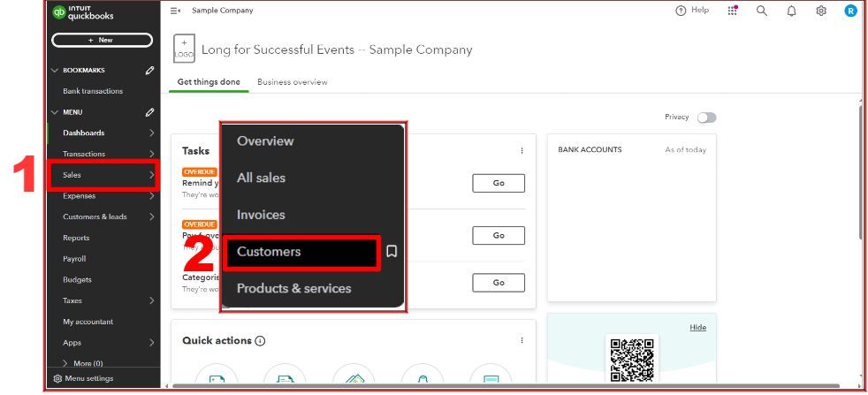Open the Tasks card three-dot menu
This screenshot has height=395, width=868.
point(522,150)
